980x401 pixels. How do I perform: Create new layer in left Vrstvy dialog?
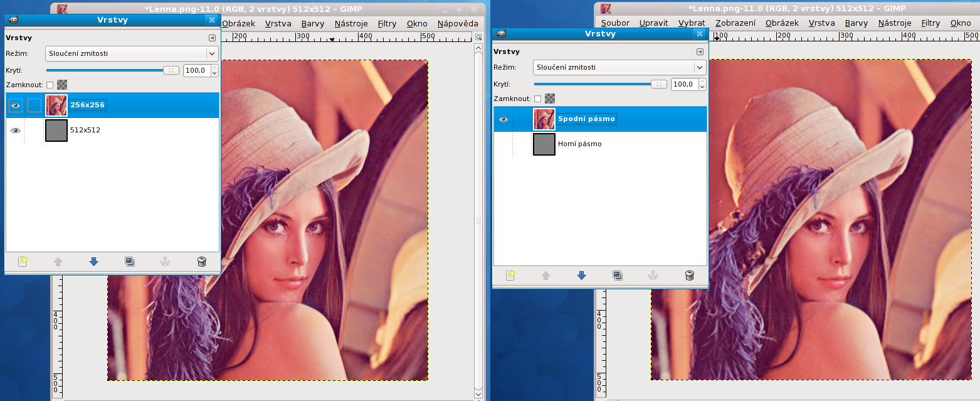(23, 262)
